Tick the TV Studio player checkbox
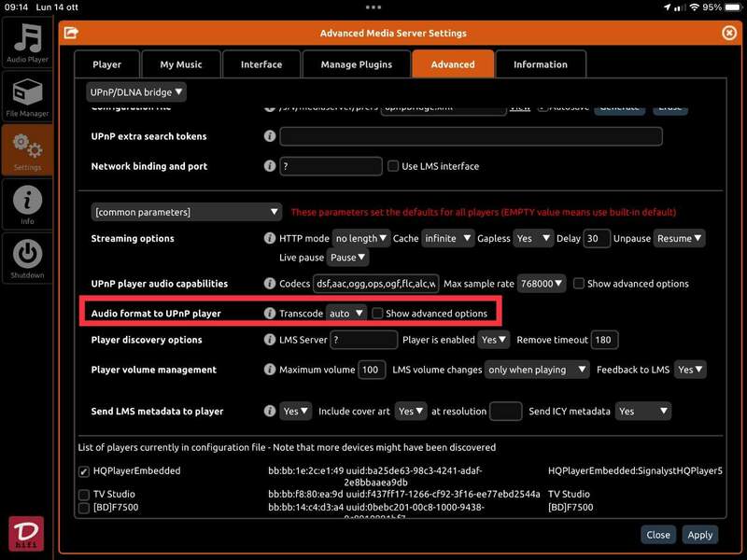Image resolution: width=747 pixels, height=560 pixels. [x=84, y=495]
